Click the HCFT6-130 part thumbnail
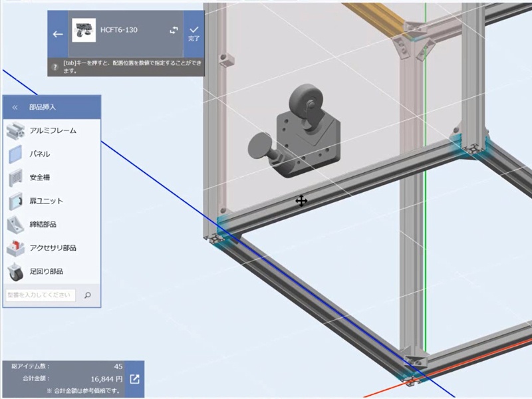 click(84, 31)
